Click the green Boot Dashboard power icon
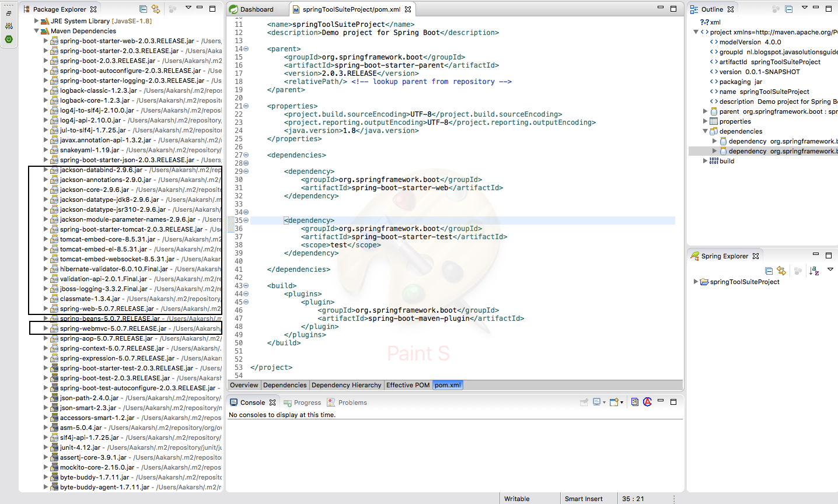 click(x=9, y=39)
